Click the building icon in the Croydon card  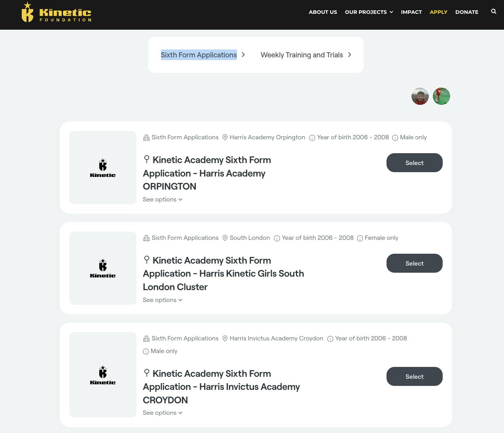tap(146, 338)
